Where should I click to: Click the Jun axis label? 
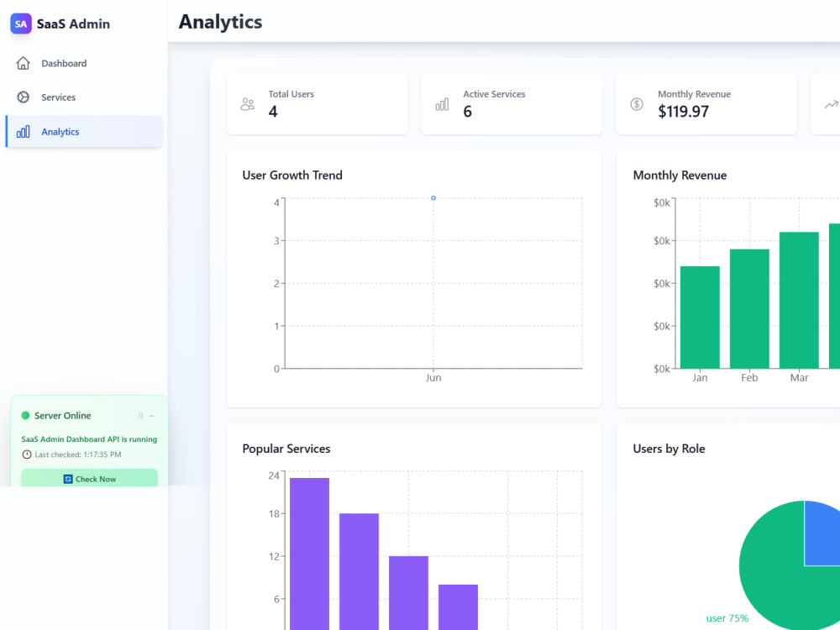(x=433, y=378)
